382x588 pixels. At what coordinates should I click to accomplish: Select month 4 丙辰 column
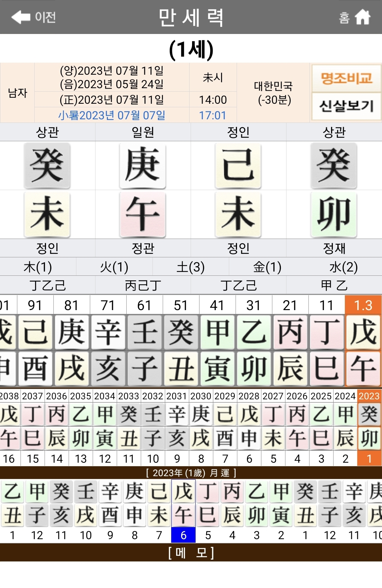(232, 511)
